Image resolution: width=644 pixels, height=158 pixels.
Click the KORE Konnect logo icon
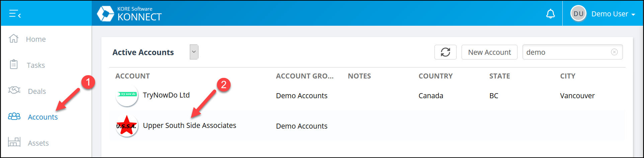105,14
